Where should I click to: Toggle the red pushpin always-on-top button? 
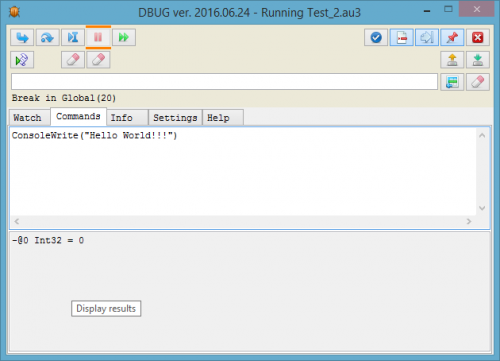pyautogui.click(x=452, y=37)
